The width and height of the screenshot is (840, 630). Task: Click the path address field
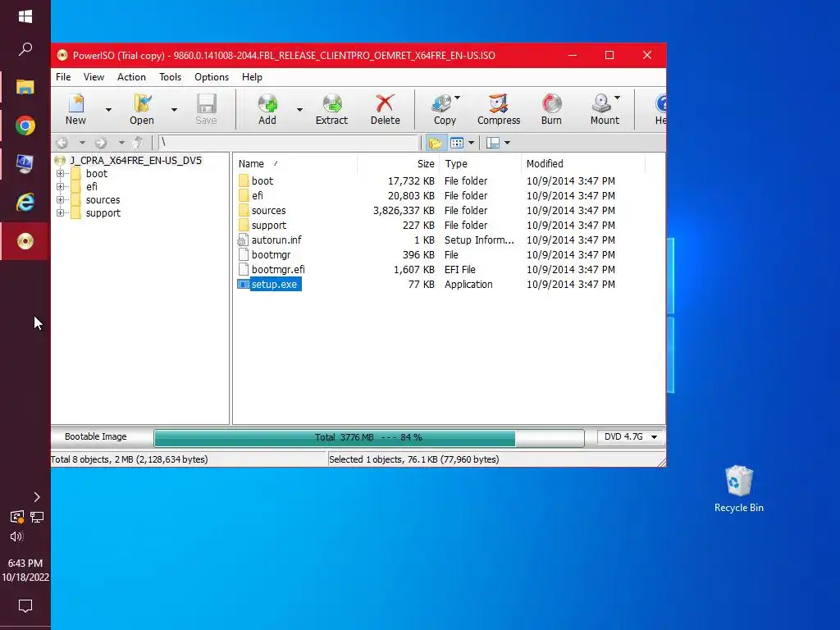pyautogui.click(x=288, y=143)
